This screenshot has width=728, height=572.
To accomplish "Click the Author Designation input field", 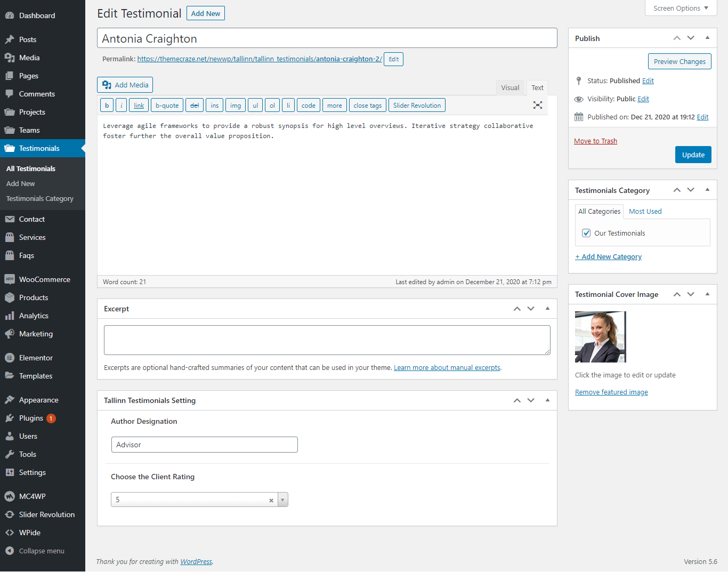I will [x=204, y=445].
